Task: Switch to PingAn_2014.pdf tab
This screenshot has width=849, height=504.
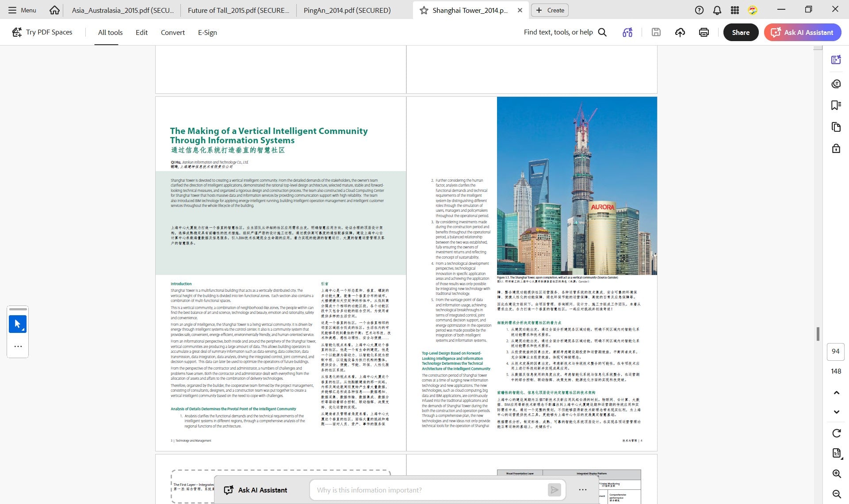Action: (347, 10)
